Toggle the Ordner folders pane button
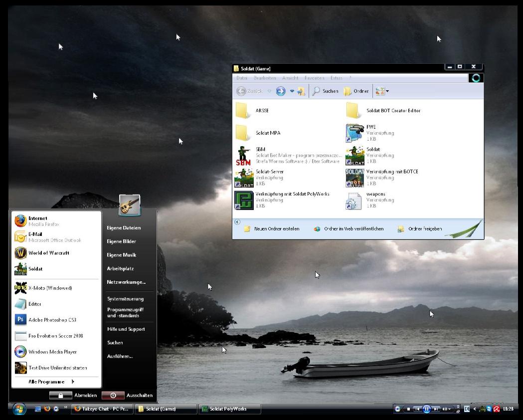The width and height of the screenshot is (523, 420). point(356,91)
